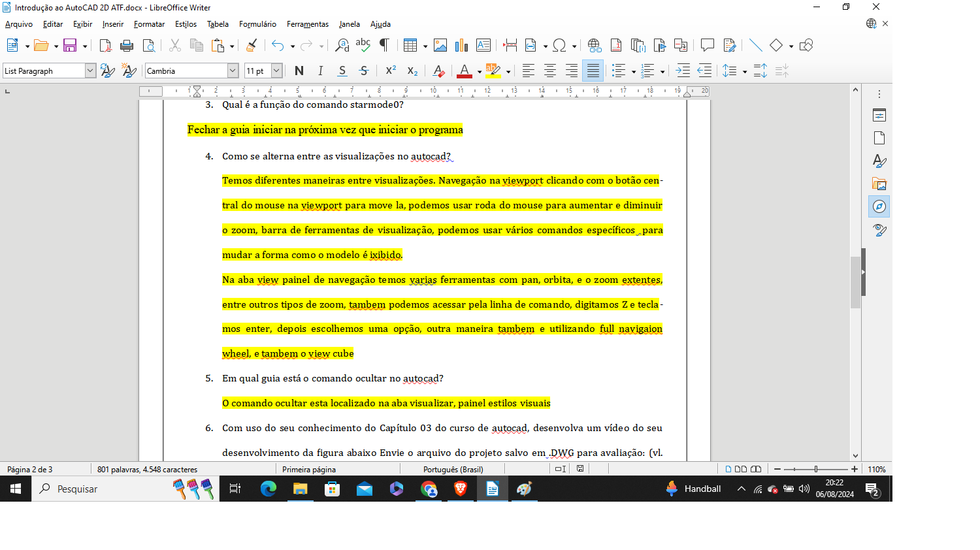Open the Navigator sidebar panel

click(x=879, y=206)
